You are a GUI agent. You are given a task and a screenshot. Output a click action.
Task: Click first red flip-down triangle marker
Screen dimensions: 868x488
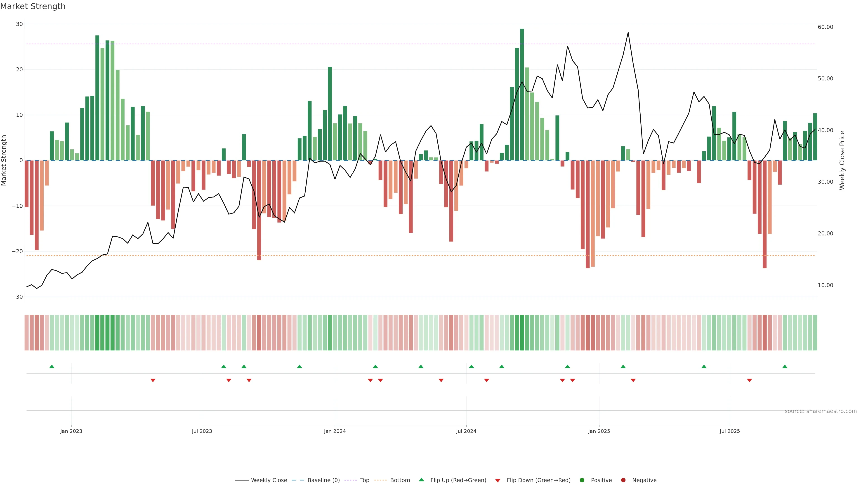tap(153, 380)
